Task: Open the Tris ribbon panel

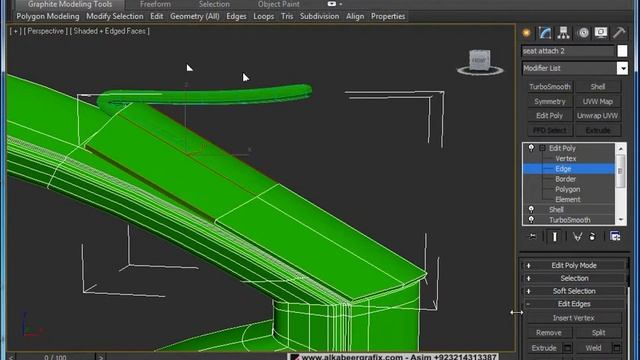Action: click(x=287, y=16)
